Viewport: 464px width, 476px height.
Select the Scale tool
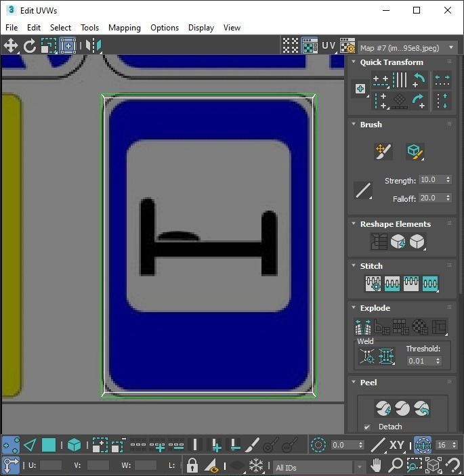pyautogui.click(x=49, y=46)
